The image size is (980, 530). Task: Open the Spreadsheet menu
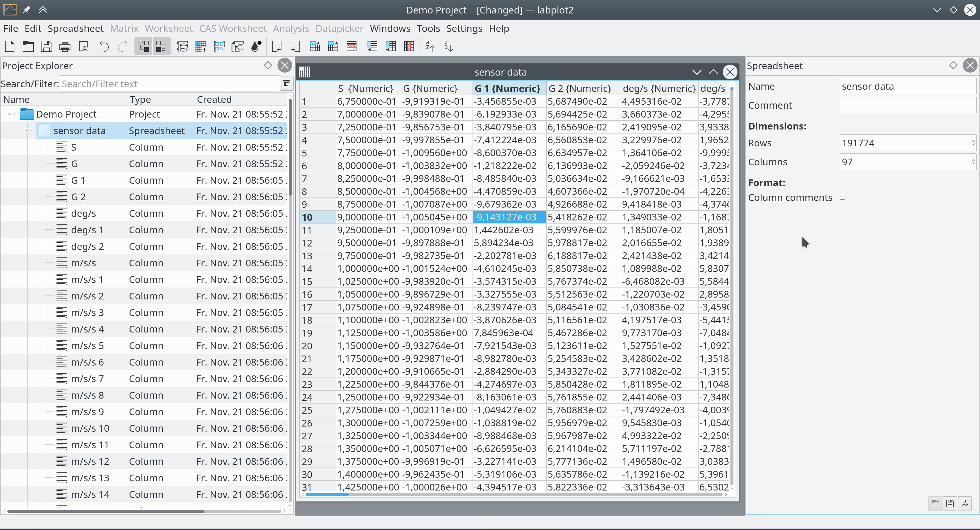point(75,28)
